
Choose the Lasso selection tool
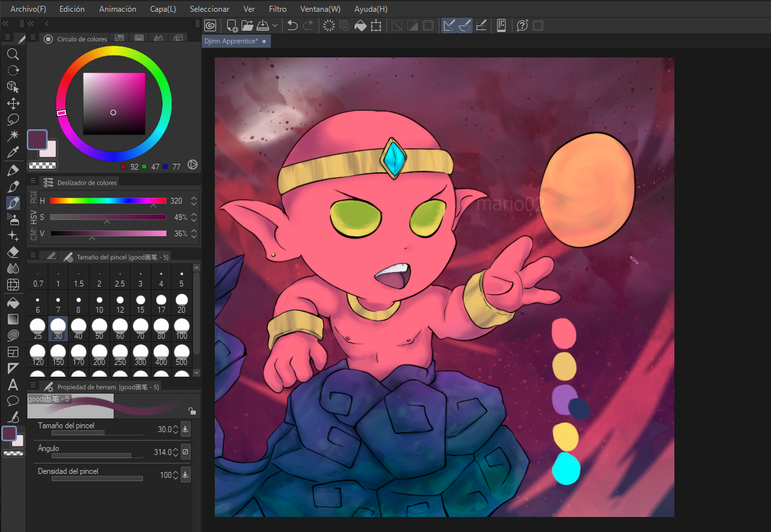[12, 120]
